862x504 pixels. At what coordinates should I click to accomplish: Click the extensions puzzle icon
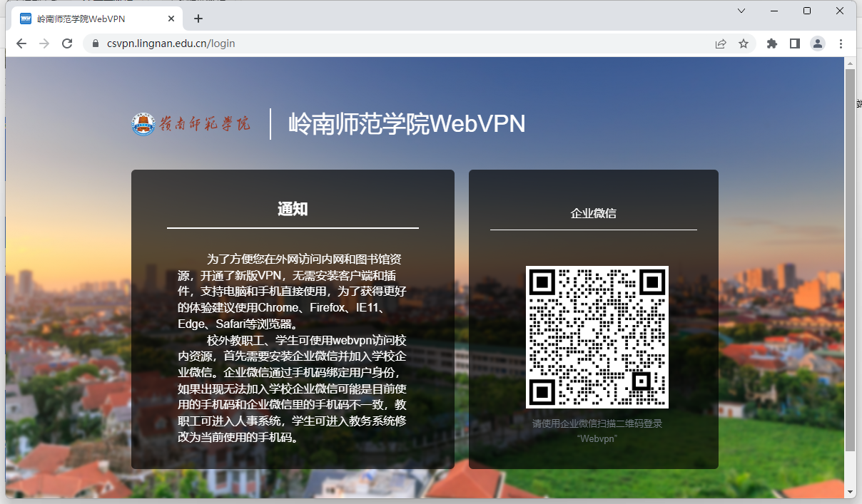click(x=771, y=43)
